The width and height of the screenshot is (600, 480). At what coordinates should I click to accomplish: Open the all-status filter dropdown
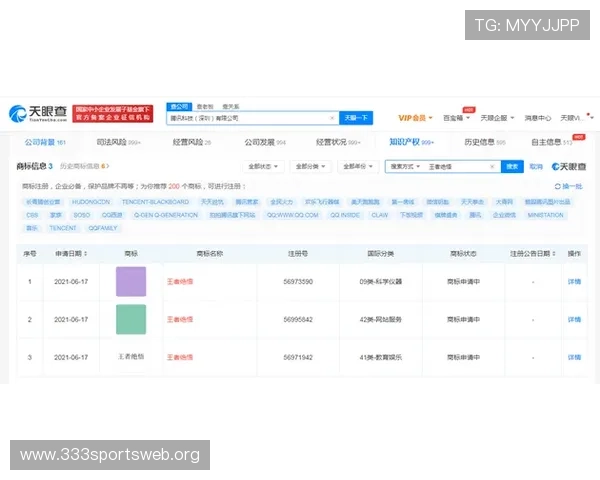coord(263,167)
